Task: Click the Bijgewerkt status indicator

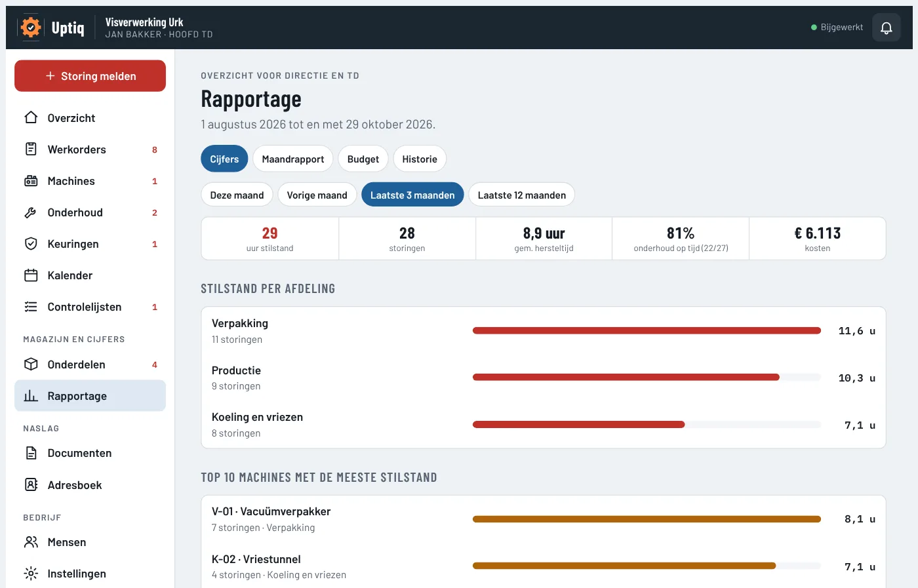Action: (837, 28)
